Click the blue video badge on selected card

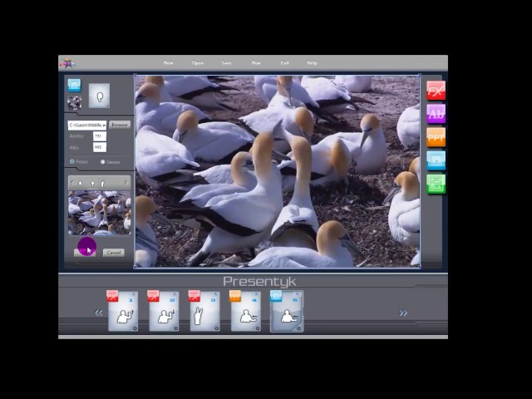click(276, 296)
